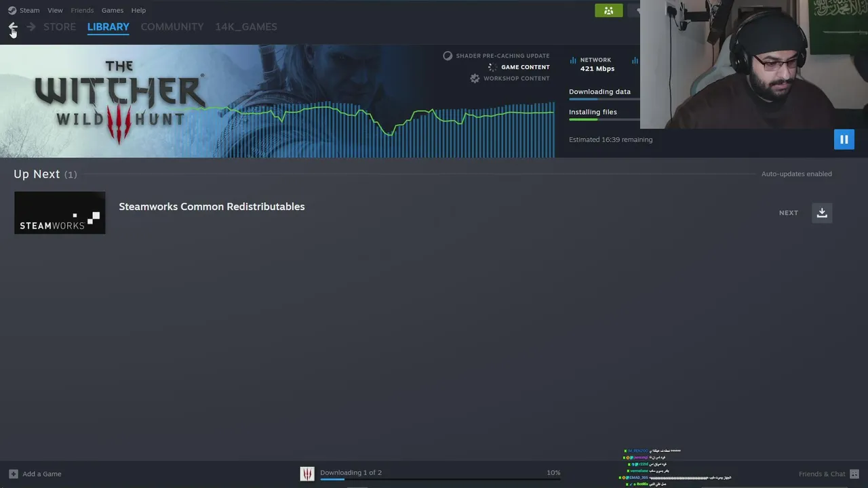The width and height of the screenshot is (868, 488).
Task: Click the Network speed indicator
Action: (x=597, y=64)
